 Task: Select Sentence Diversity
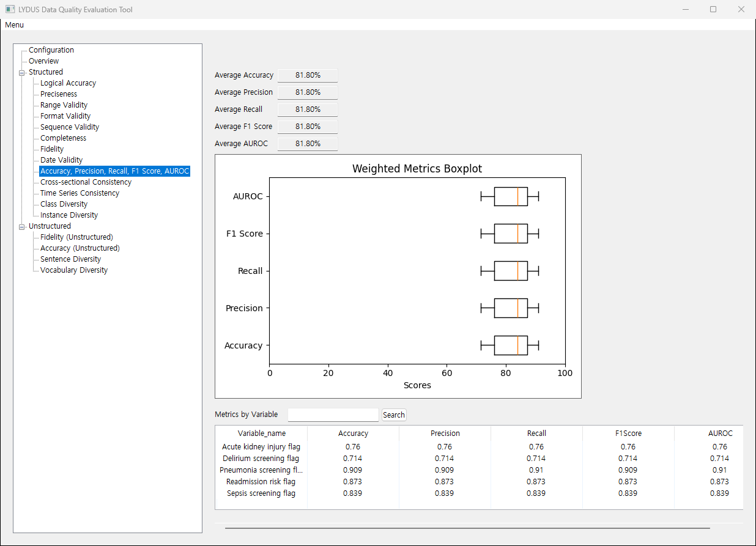[71, 259]
